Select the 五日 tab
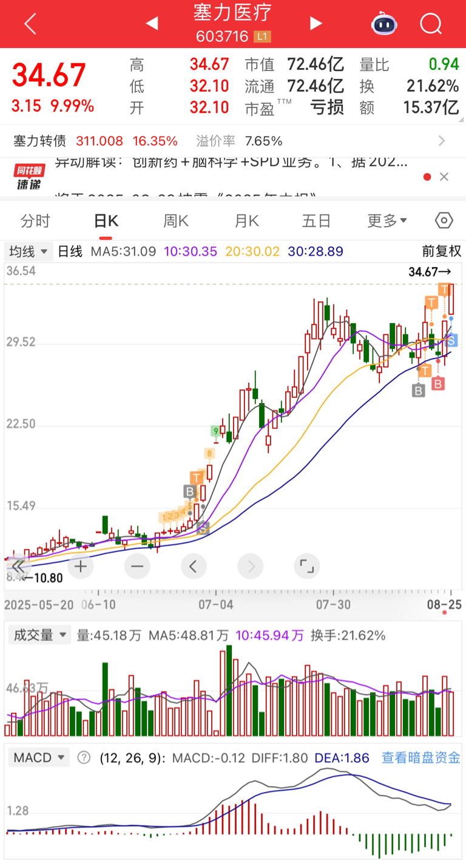The width and height of the screenshot is (466, 868). [317, 220]
